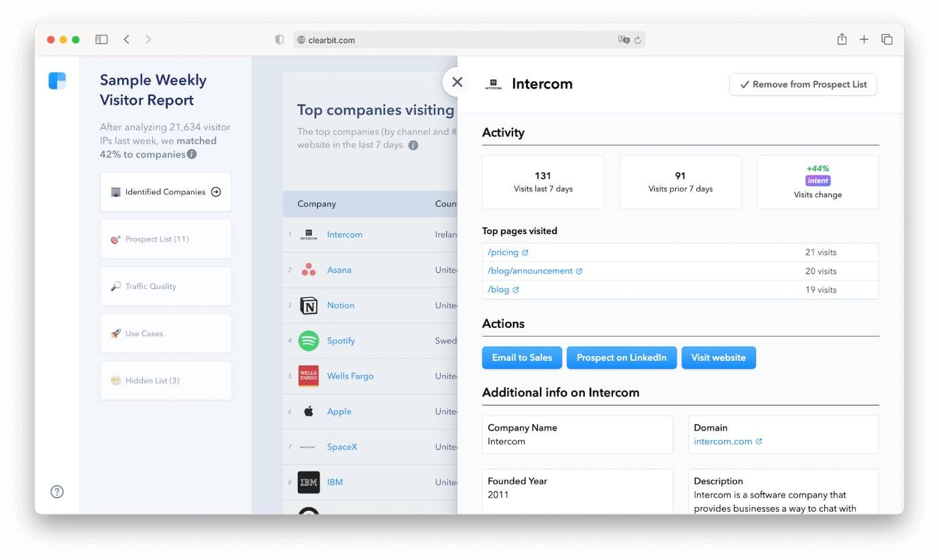This screenshot has width=939, height=560.
Task: Click info icon under Top companies heading
Action: pos(413,145)
